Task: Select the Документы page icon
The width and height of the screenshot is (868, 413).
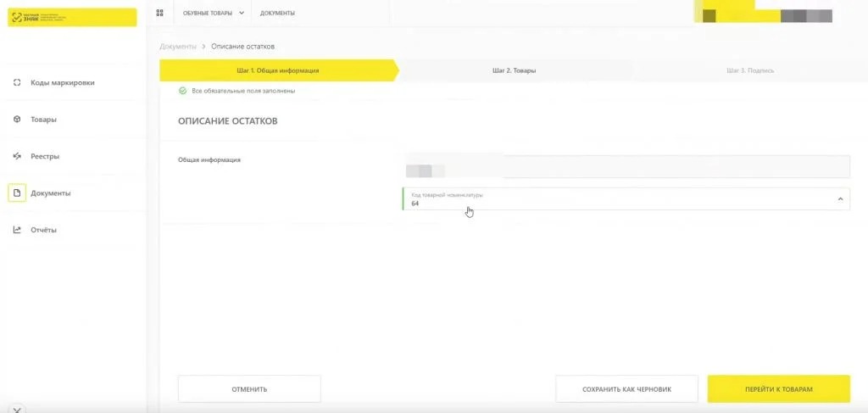Action: tap(17, 193)
